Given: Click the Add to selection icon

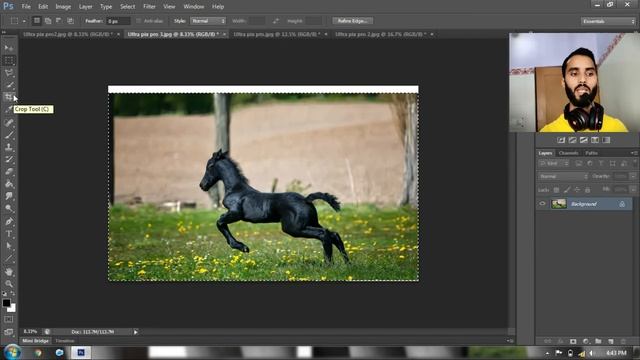Looking at the screenshot, I should 48,21.
